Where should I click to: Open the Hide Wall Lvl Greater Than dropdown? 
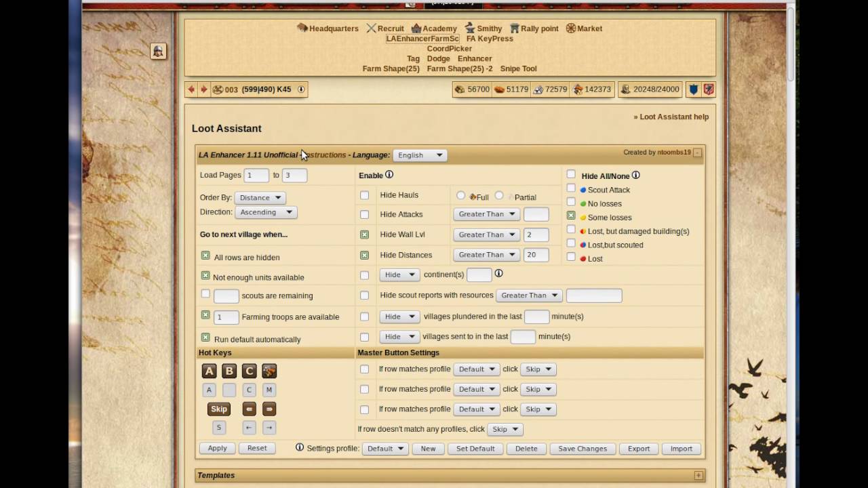[x=486, y=235]
